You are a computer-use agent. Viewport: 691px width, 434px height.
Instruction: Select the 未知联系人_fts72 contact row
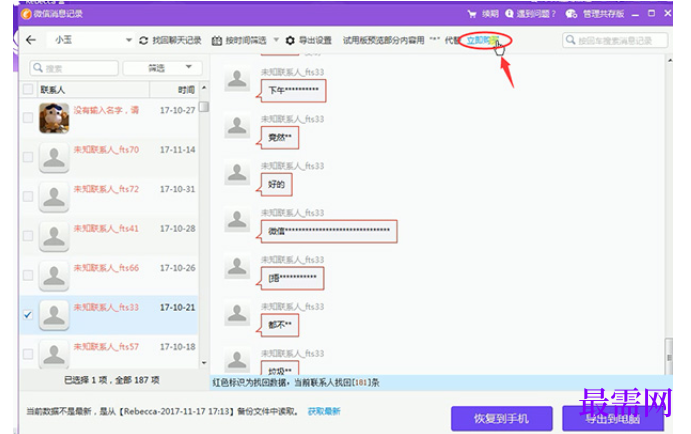tap(109, 197)
